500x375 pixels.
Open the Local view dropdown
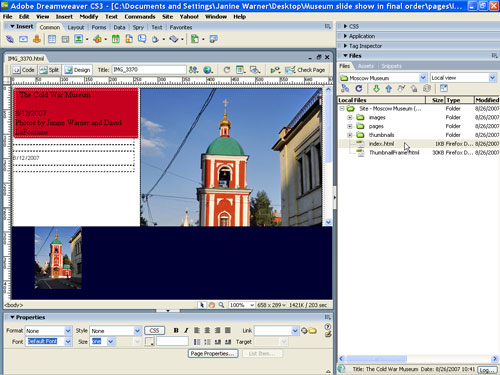tap(492, 78)
